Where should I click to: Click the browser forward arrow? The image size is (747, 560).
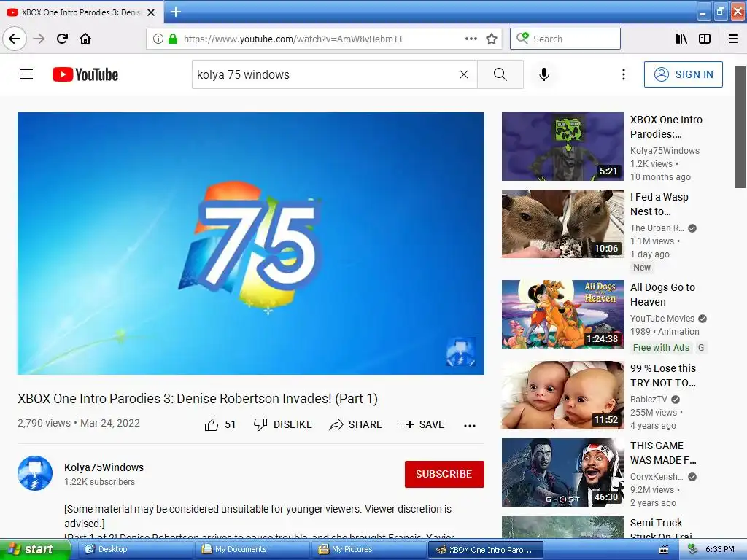pyautogui.click(x=39, y=39)
